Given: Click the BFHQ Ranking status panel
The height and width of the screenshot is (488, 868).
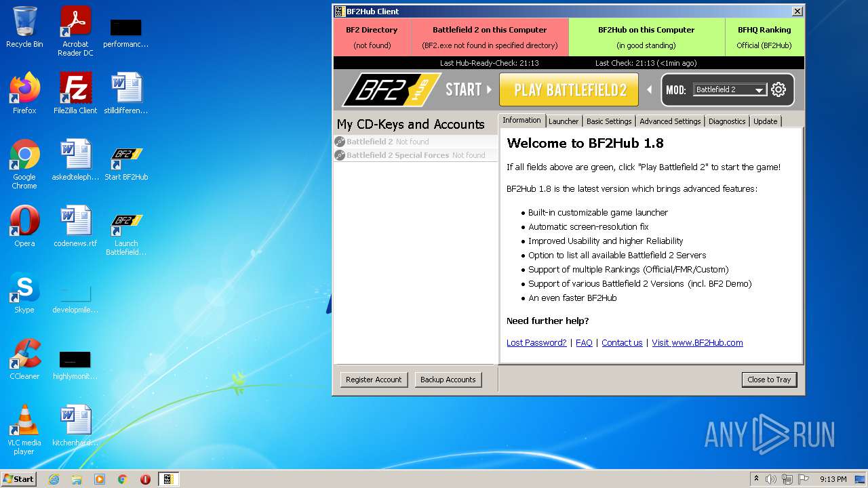Looking at the screenshot, I should [764, 37].
